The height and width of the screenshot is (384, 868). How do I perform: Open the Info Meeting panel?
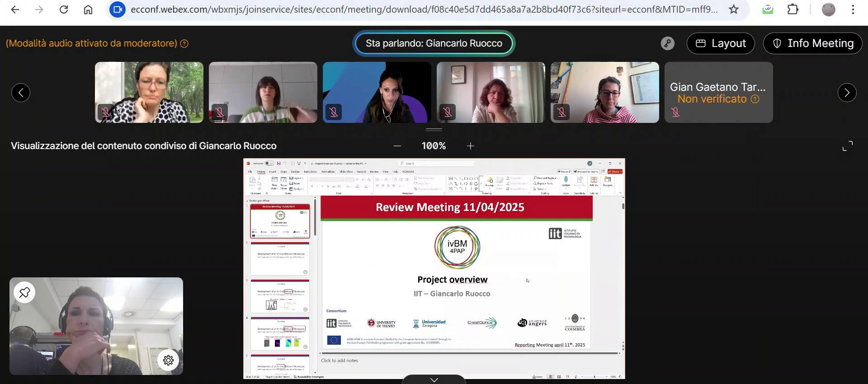[812, 43]
